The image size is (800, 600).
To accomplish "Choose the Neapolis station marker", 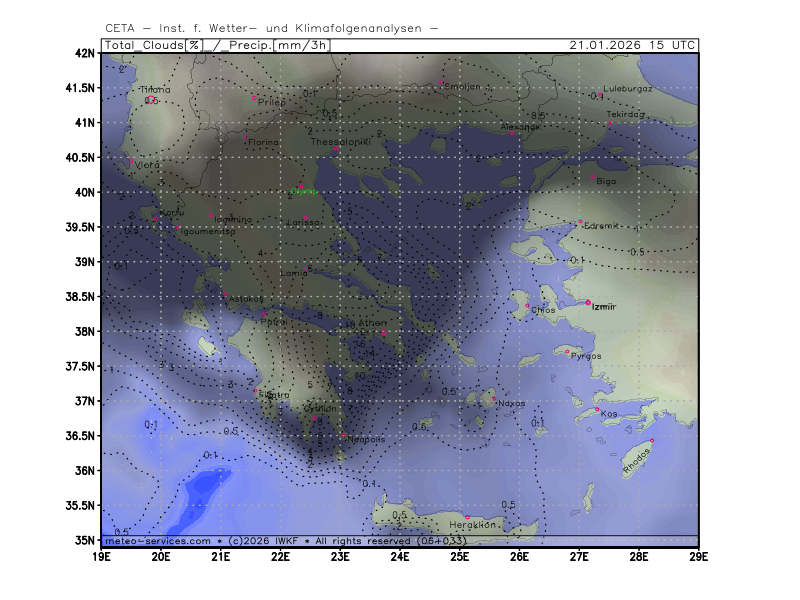I will pyautogui.click(x=343, y=435).
